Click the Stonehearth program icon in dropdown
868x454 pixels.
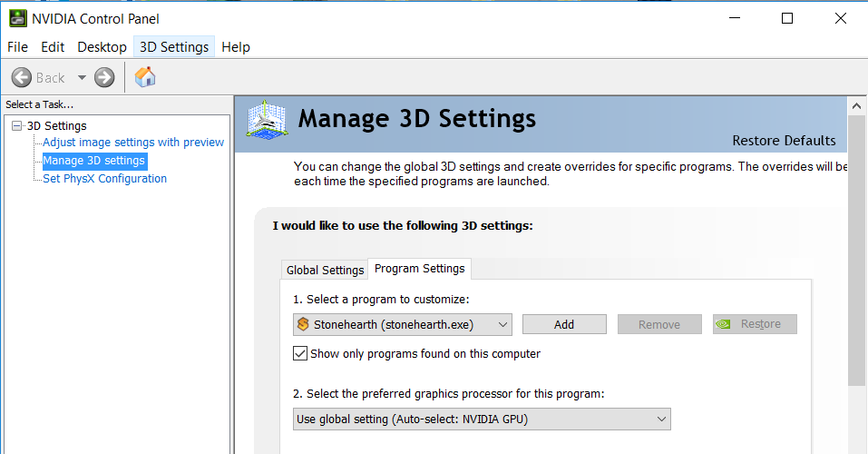(303, 324)
